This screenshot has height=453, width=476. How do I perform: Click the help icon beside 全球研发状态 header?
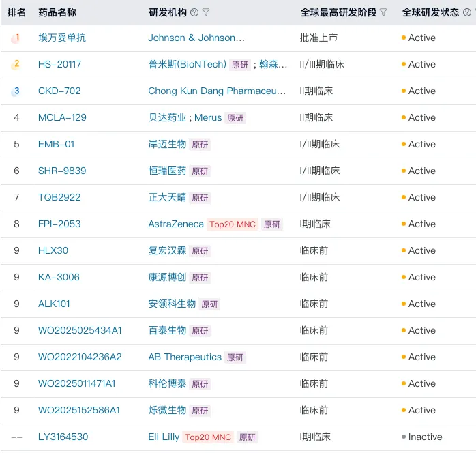click(466, 12)
